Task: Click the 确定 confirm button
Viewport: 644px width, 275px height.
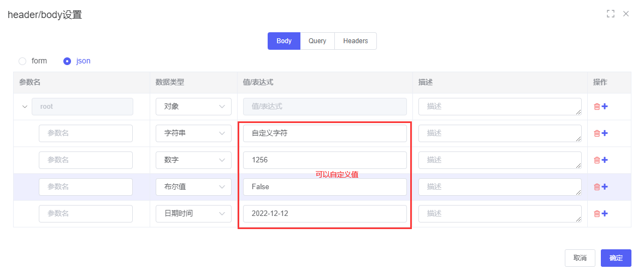Action: 616,258
